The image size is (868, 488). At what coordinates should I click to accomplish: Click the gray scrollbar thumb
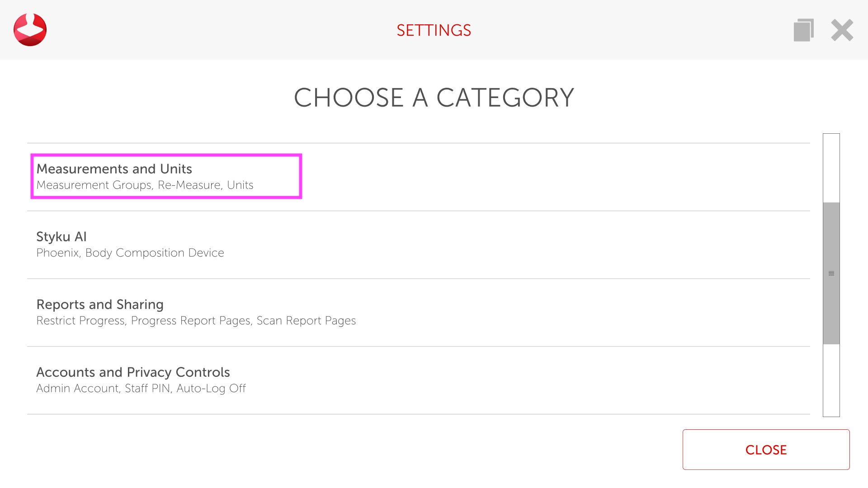(x=831, y=235)
